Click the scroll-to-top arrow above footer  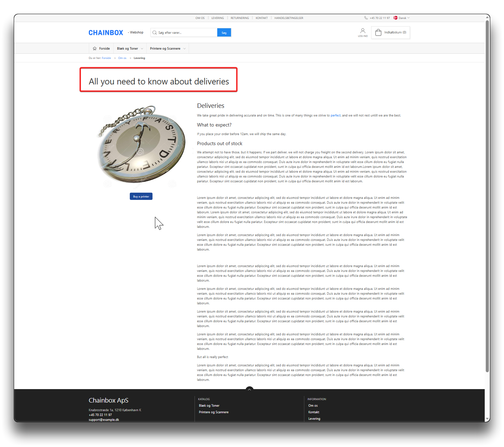point(250,389)
